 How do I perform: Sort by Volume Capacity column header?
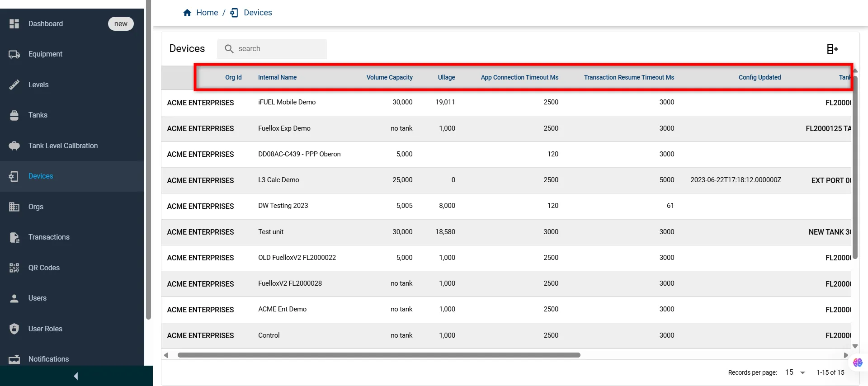[x=389, y=77]
